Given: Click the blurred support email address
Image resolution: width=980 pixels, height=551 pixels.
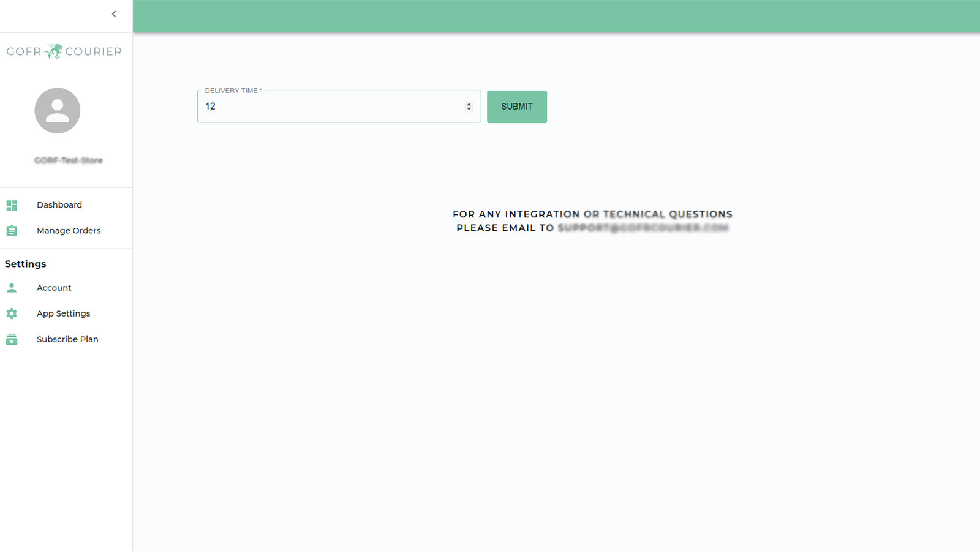Looking at the screenshot, I should coord(643,228).
